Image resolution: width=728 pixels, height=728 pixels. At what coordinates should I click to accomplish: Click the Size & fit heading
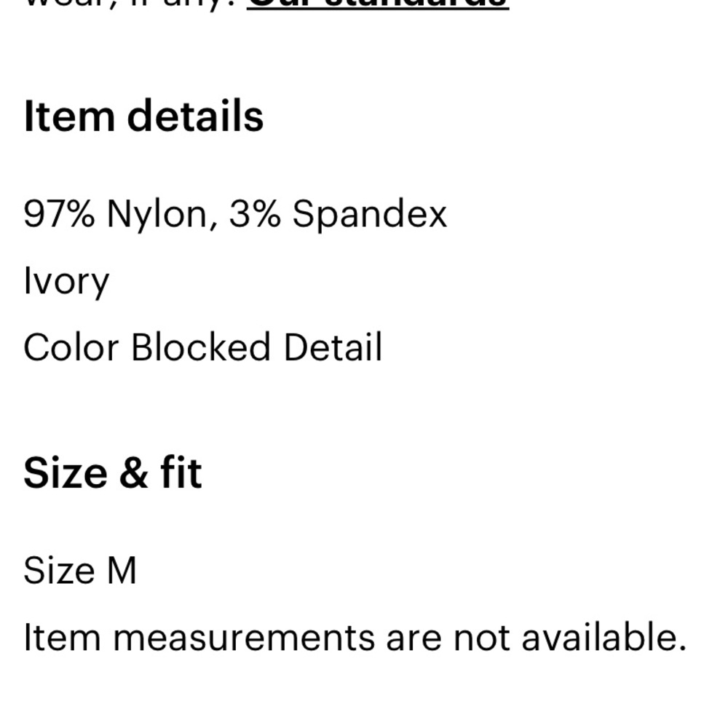pyautogui.click(x=113, y=472)
